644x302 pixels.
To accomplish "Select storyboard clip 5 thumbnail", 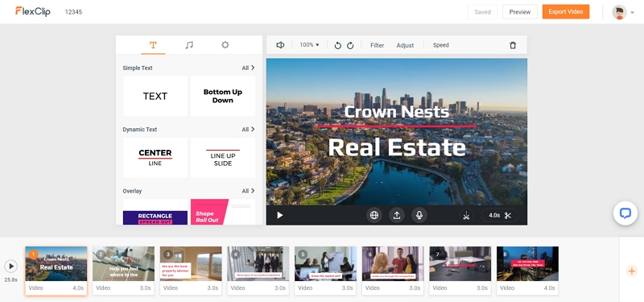I will point(325,264).
